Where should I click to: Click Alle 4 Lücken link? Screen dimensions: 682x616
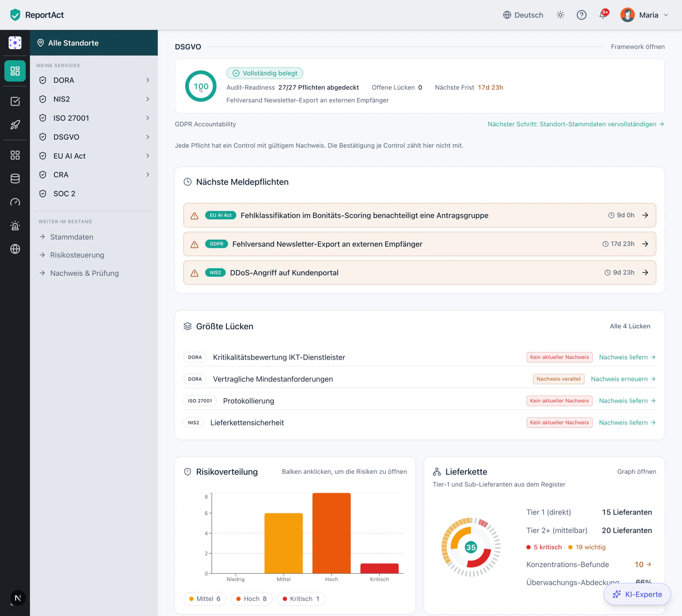630,326
